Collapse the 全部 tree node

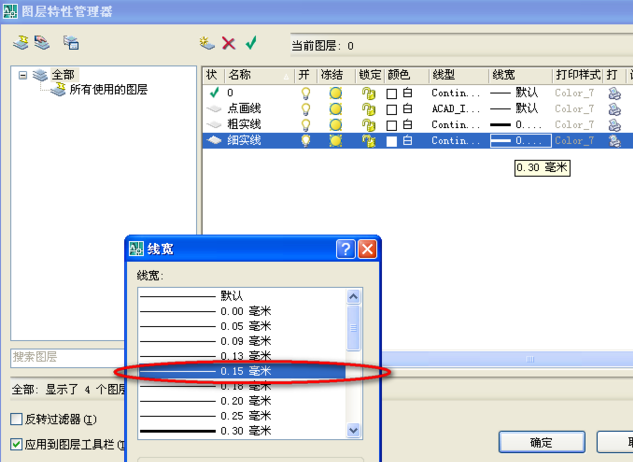22,75
